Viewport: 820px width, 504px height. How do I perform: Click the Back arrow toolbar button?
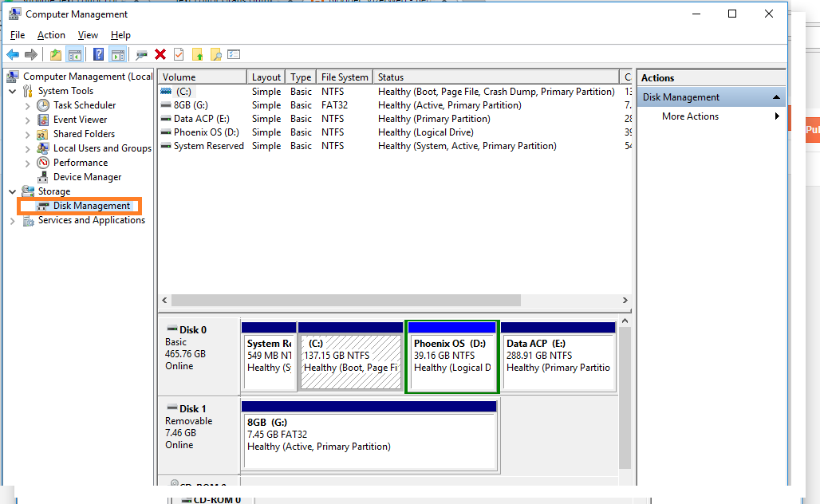(13, 54)
